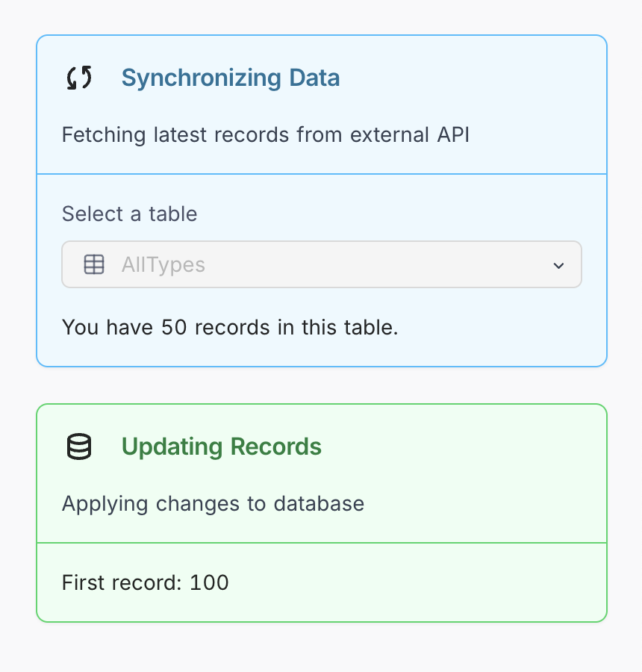Click the sync arrows icon

[x=79, y=78]
